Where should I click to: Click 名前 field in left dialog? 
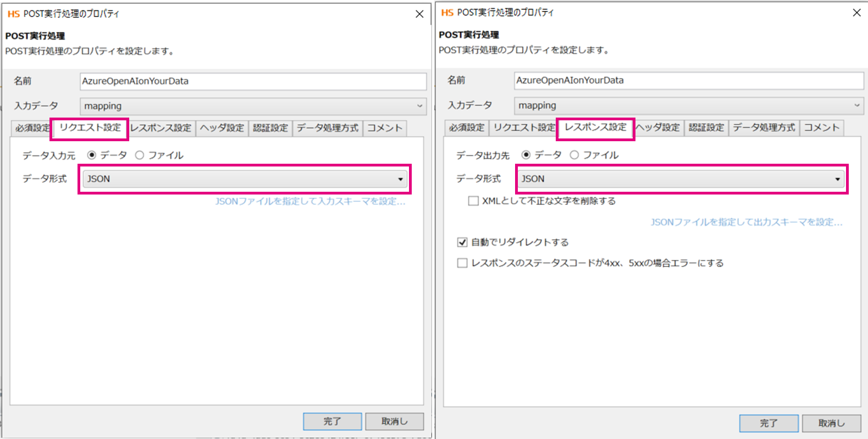coord(253,81)
